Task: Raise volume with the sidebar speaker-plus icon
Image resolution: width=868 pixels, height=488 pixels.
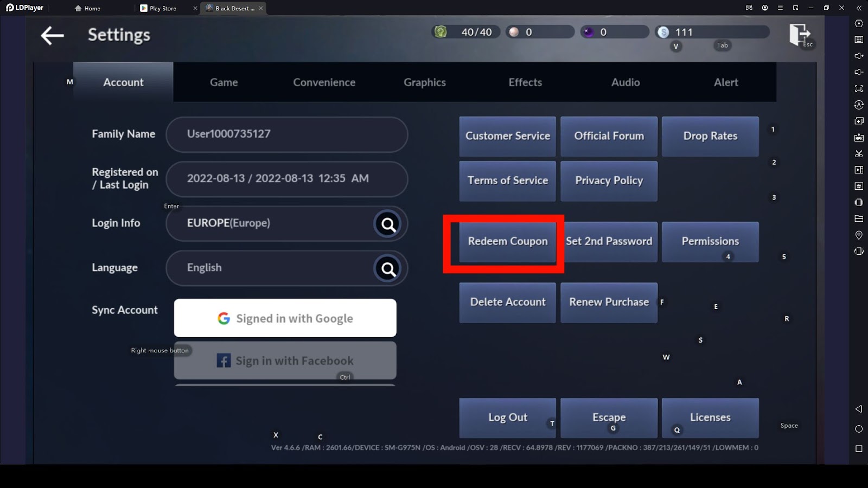Action: point(859,56)
